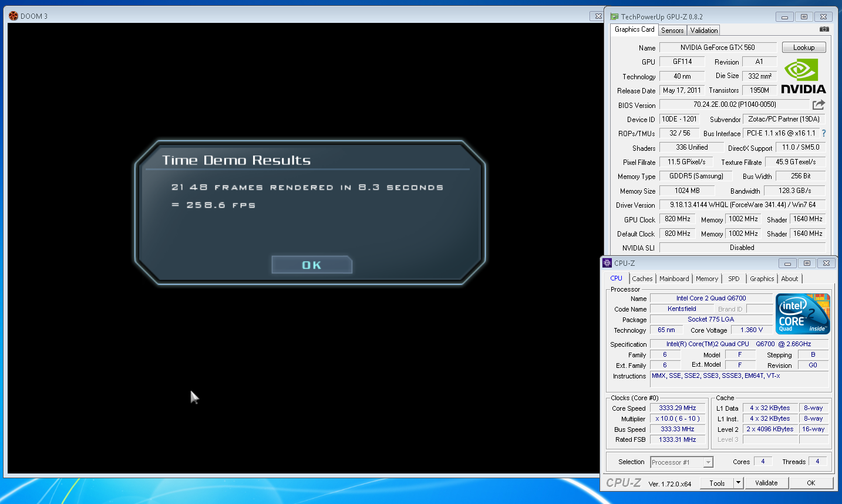The width and height of the screenshot is (842, 504).
Task: Click the Validate button in CPU-Z
Action: [x=766, y=483]
